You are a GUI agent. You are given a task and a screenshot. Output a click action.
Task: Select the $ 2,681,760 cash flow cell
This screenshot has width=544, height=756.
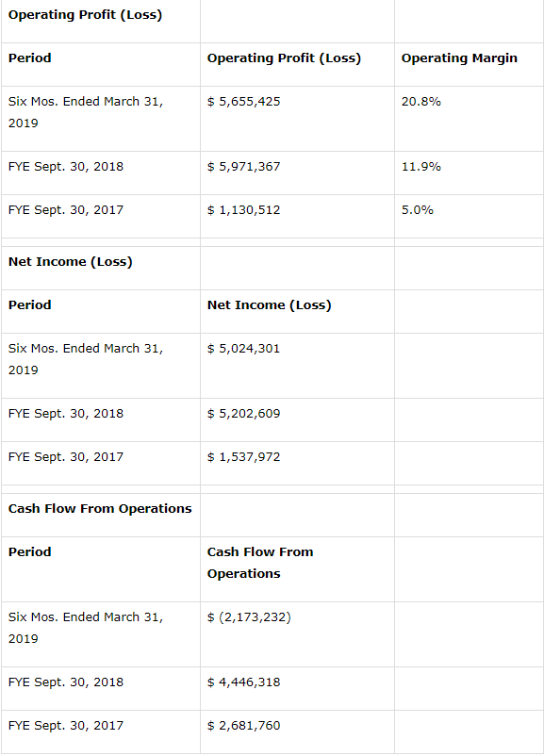[243, 726]
